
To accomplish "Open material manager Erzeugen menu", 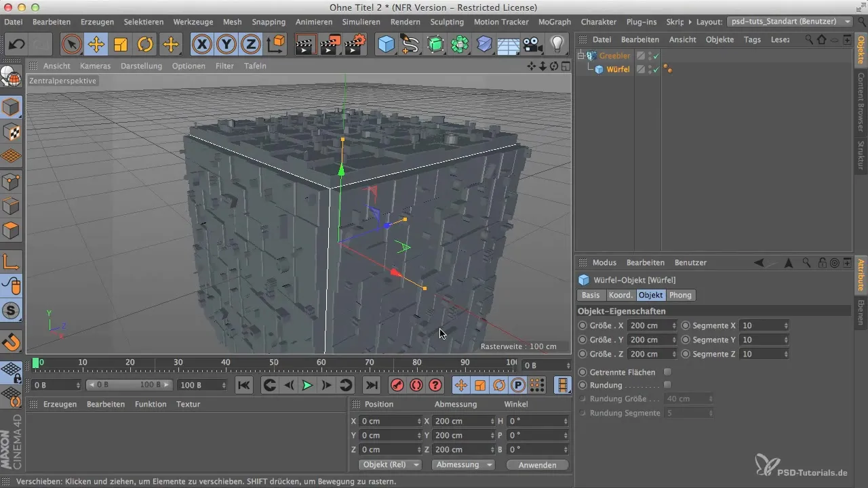I will (59, 404).
